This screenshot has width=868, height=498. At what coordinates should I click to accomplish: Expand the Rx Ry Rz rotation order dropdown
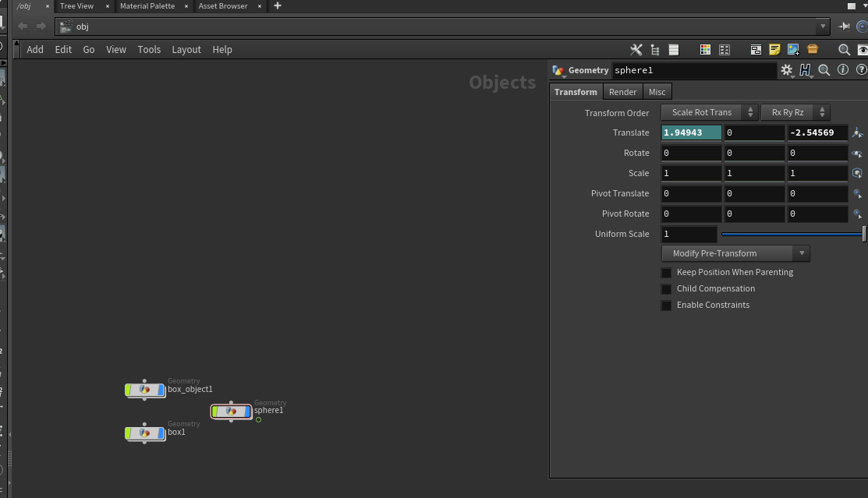tap(795, 113)
